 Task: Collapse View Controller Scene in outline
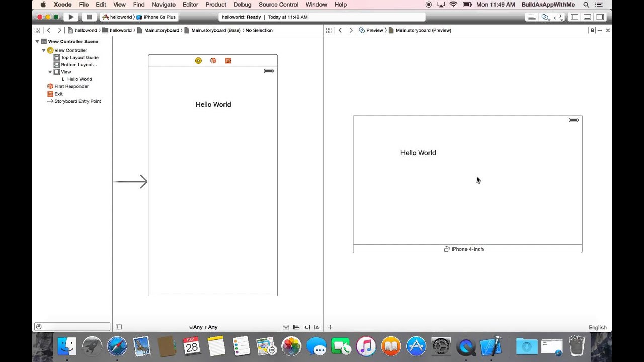click(x=37, y=42)
